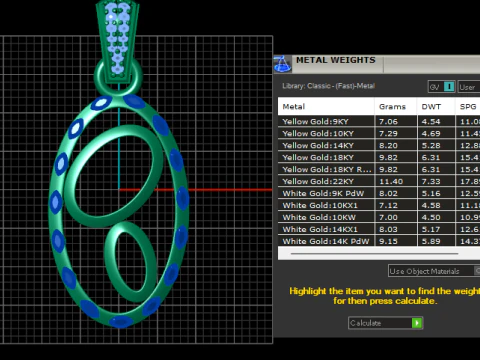The width and height of the screenshot is (480, 360).
Task: Open the Use Object Materials dropdown
Action: (434, 271)
